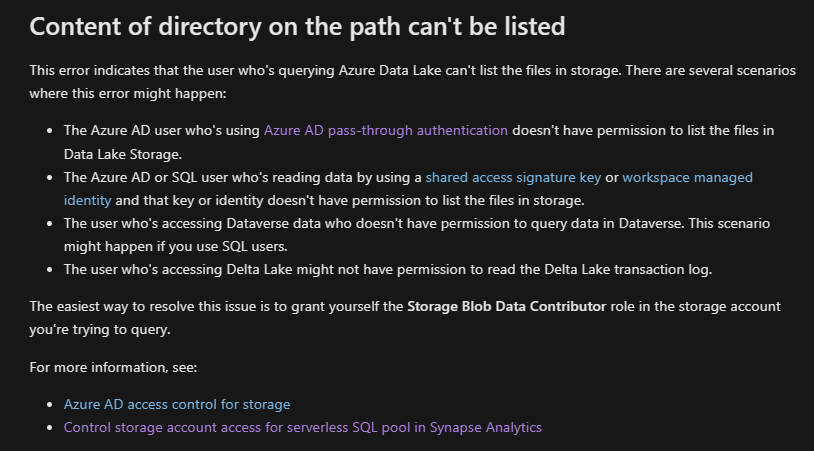Click the shared access signature key link
This screenshot has height=451, width=814.
point(513,177)
